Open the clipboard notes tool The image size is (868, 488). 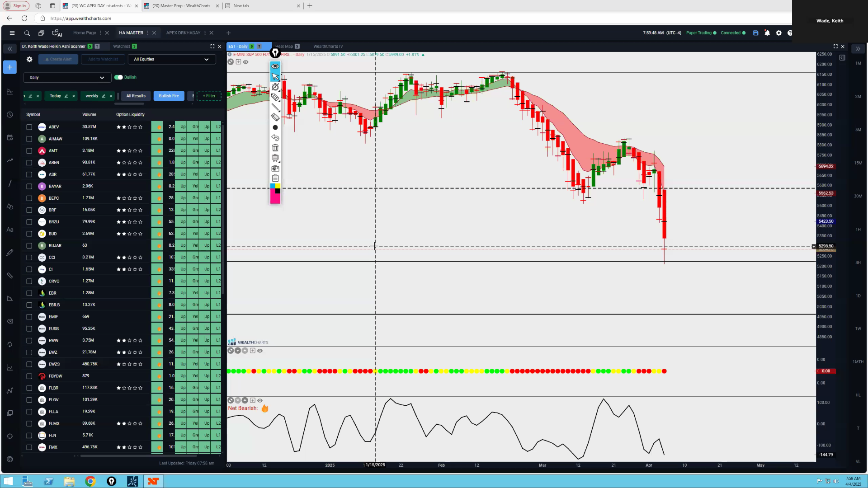(275, 178)
